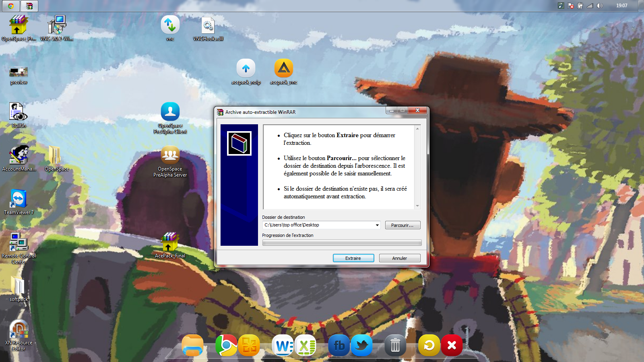Click the red X shutdown icon in the dock
This screenshot has width=644, height=362.
pos(452,346)
